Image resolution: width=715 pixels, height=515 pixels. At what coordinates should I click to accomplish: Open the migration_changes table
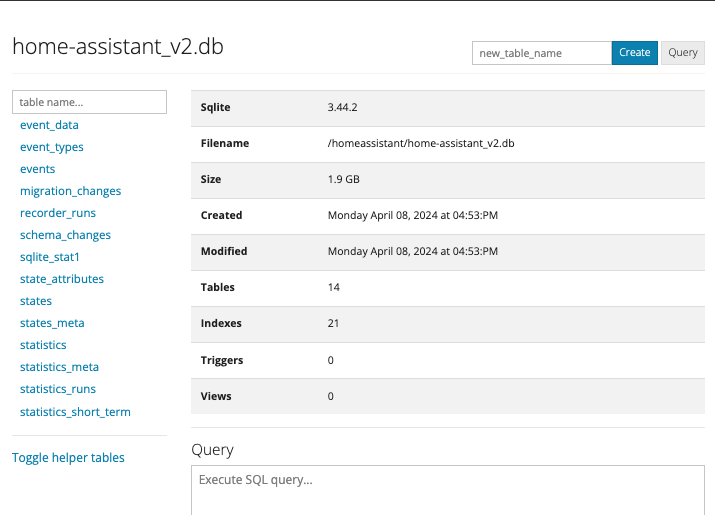tap(70, 191)
